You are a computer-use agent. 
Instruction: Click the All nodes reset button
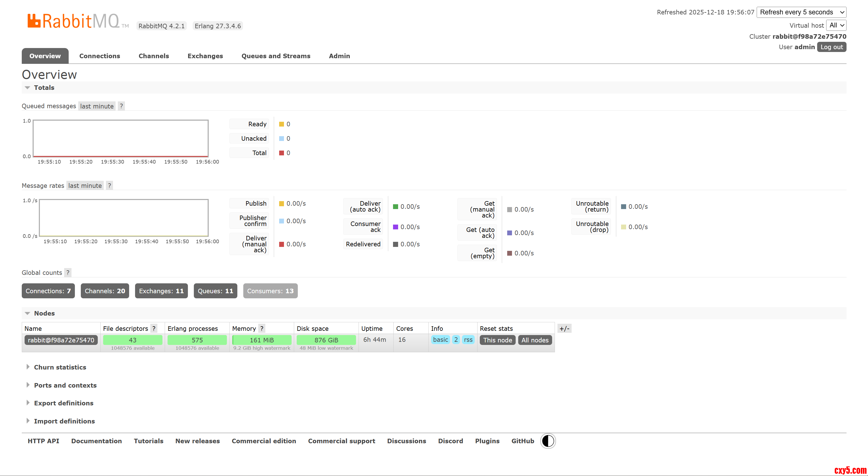click(x=535, y=340)
